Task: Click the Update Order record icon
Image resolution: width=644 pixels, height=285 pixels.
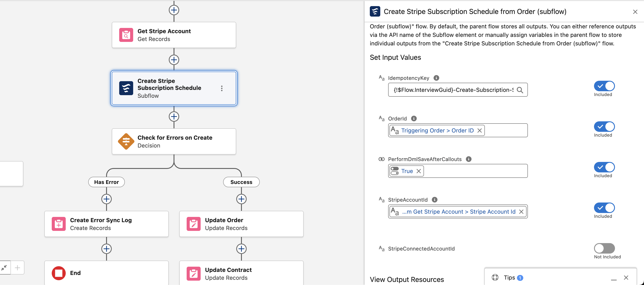Action: 193,224
